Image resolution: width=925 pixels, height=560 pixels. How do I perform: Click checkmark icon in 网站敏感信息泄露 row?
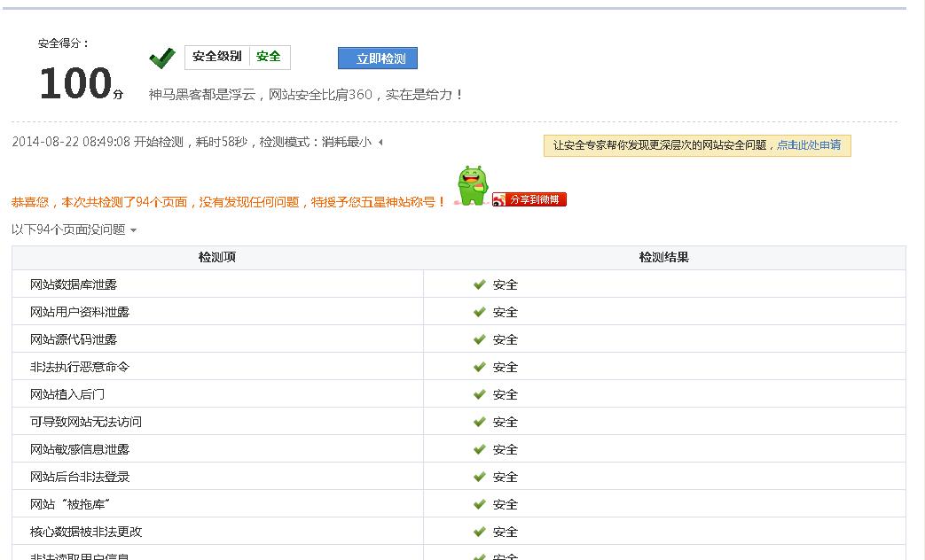click(x=480, y=449)
